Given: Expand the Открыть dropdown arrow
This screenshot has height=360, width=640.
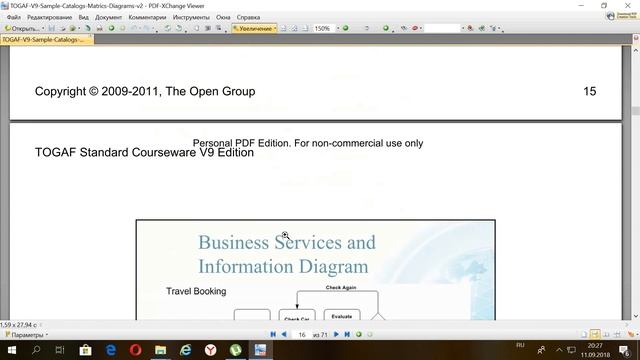Looking at the screenshot, I should pos(43,28).
